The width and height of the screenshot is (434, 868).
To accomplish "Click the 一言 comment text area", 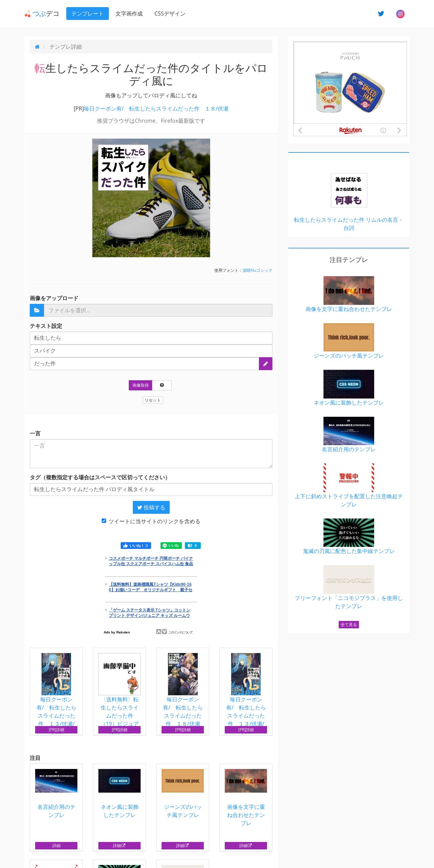I will point(151,454).
